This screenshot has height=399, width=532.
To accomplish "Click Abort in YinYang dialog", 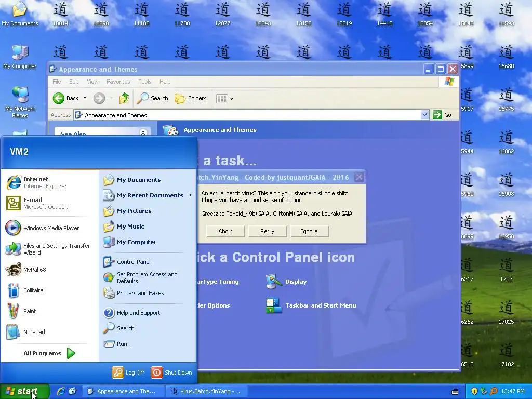I will point(225,231).
